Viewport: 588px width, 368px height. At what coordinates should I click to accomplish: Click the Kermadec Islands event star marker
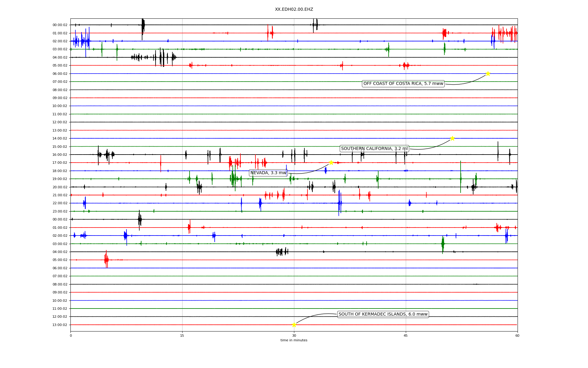pyautogui.click(x=294, y=325)
